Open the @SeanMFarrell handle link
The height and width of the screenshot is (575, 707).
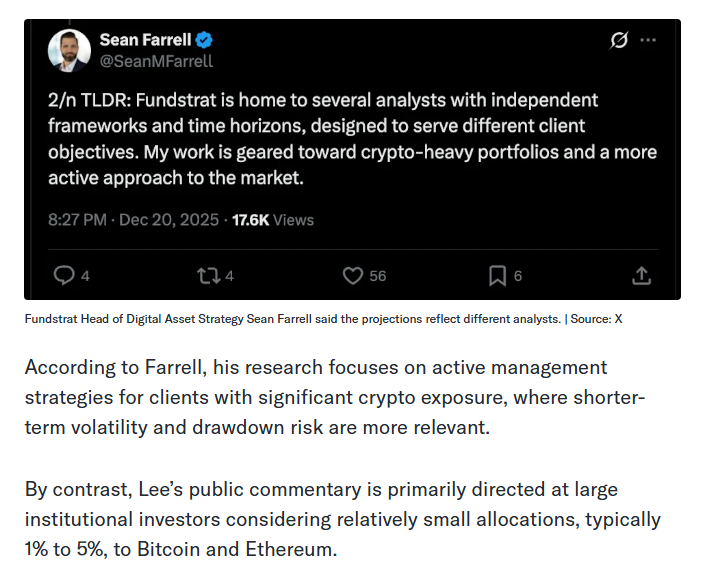[156, 61]
